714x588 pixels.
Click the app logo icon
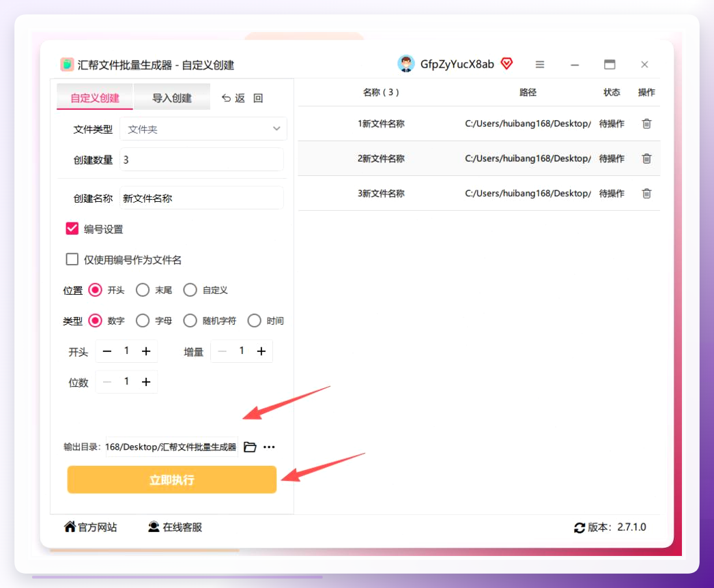coord(67,65)
